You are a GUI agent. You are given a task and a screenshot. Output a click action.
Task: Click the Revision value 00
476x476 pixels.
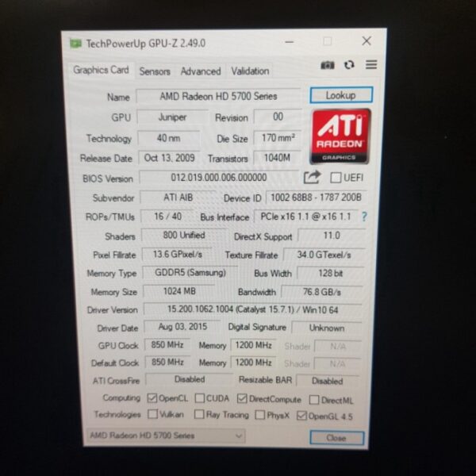pyautogui.click(x=278, y=117)
